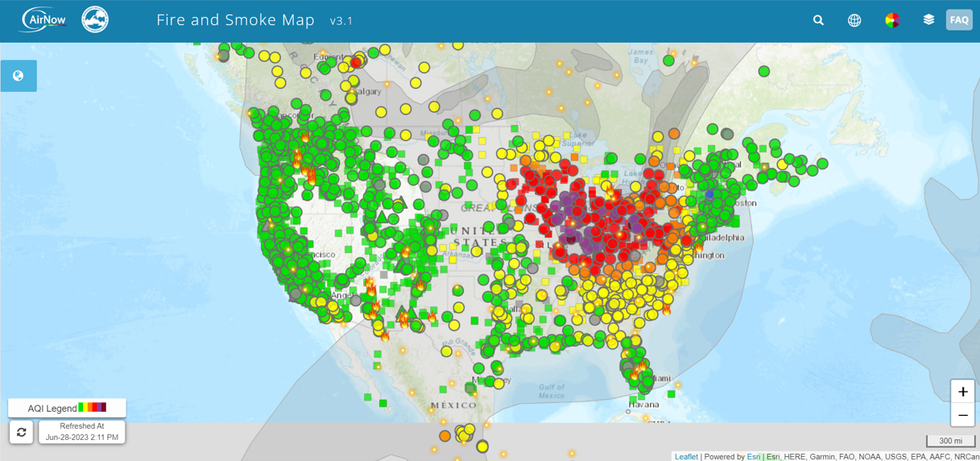Click the wireframe globe icon in header
Image resolution: width=980 pixels, height=461 pixels.
pyautogui.click(x=854, y=20)
